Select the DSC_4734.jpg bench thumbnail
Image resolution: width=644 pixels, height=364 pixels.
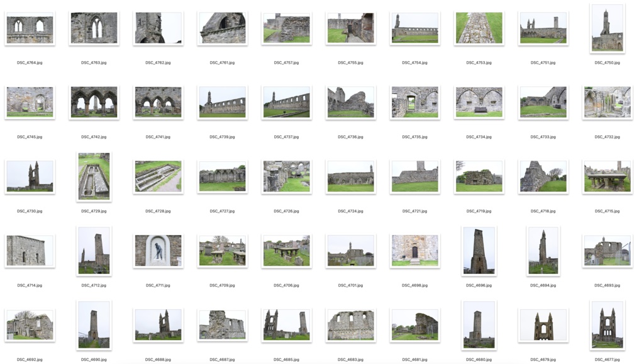click(x=479, y=103)
